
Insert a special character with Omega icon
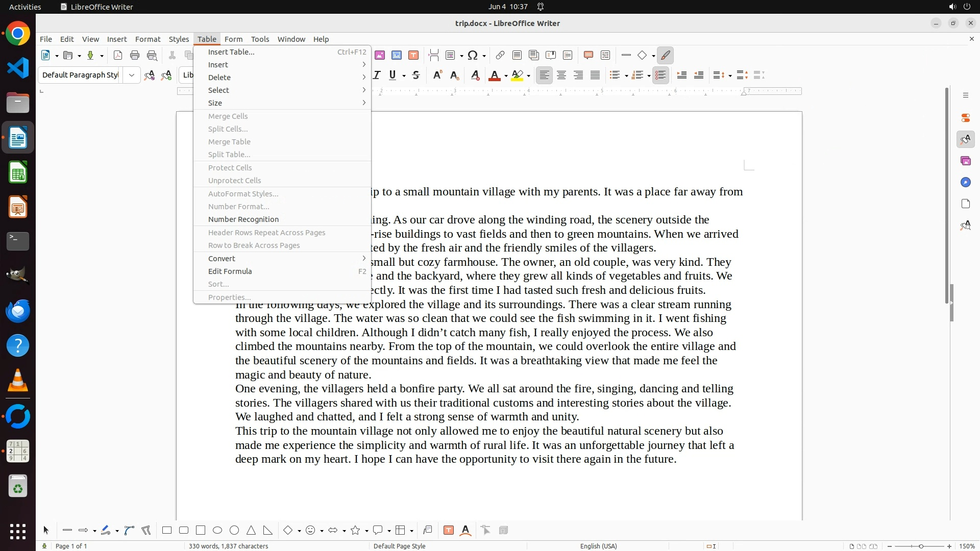(x=473, y=55)
